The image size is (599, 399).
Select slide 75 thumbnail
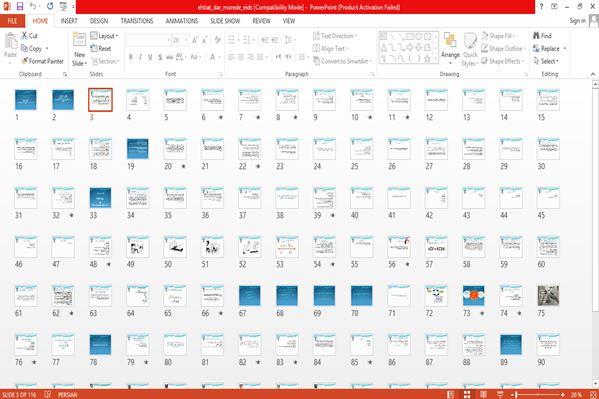tap(548, 295)
